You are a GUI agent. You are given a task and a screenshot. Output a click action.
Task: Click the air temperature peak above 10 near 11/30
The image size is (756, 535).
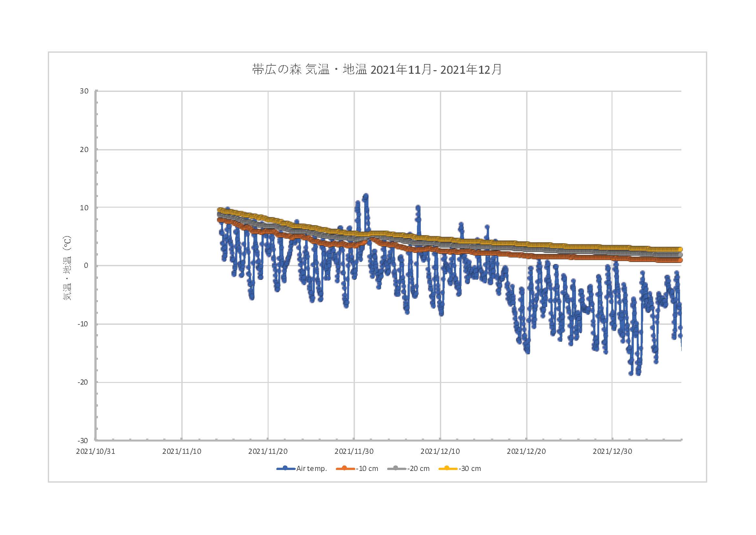pos(366,196)
